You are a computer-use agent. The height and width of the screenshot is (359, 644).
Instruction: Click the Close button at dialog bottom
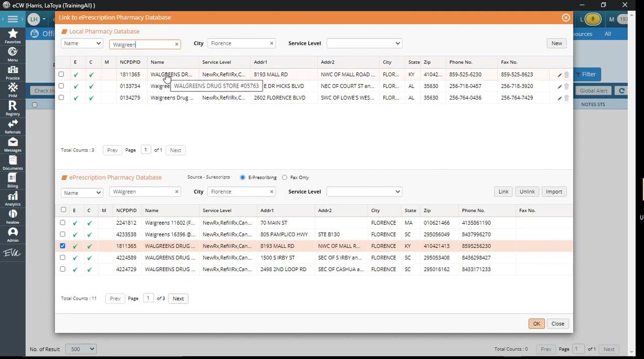pyautogui.click(x=557, y=324)
